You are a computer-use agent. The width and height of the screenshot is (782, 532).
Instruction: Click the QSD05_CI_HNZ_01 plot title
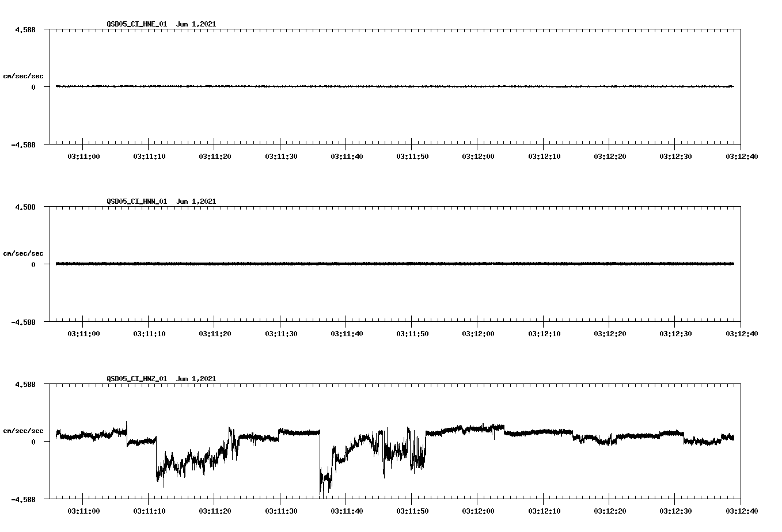pyautogui.click(x=161, y=379)
